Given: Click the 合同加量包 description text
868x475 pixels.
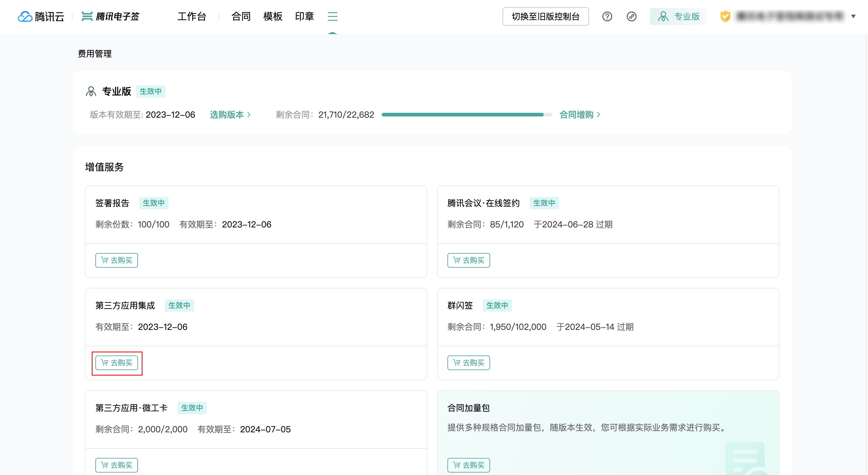Looking at the screenshot, I should tap(587, 428).
